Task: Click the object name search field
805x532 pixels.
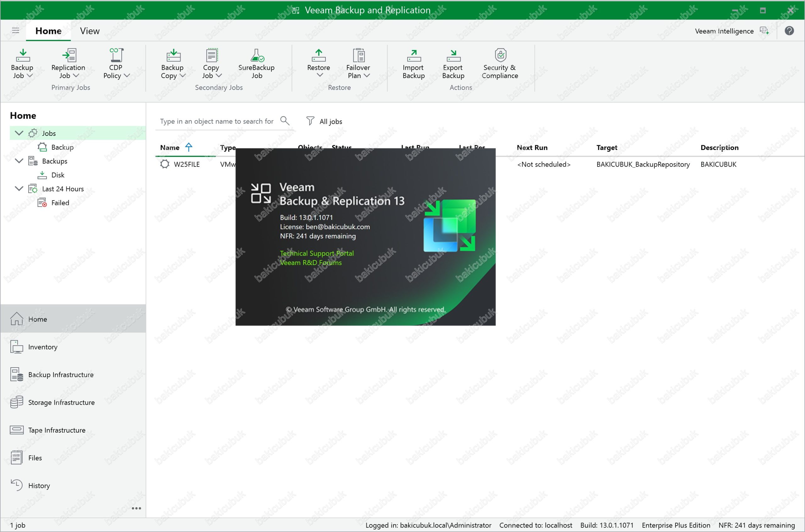Action: (x=216, y=121)
